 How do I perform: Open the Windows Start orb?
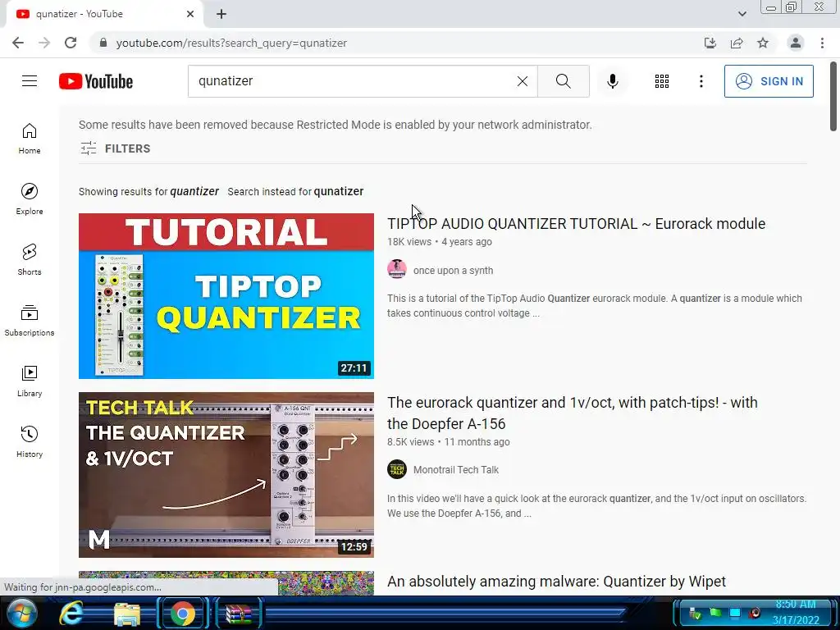(x=21, y=614)
